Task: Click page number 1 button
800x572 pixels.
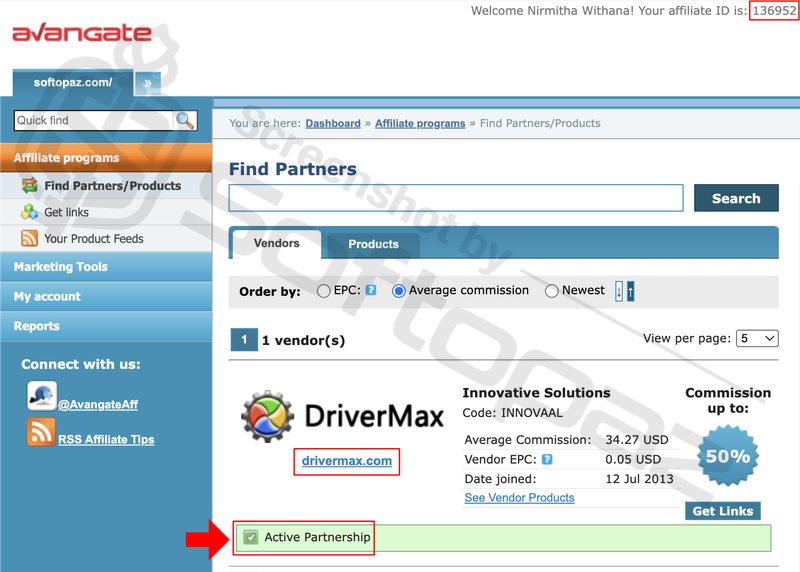Action: [244, 340]
